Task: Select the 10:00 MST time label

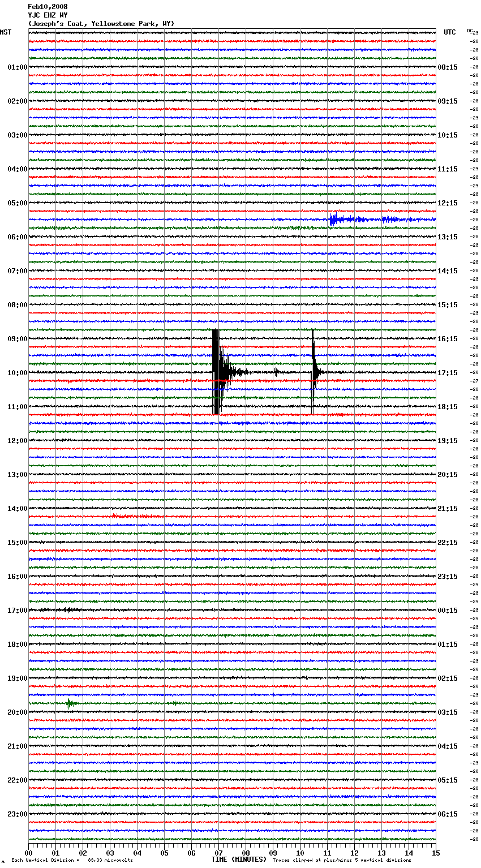Action: pyautogui.click(x=18, y=373)
